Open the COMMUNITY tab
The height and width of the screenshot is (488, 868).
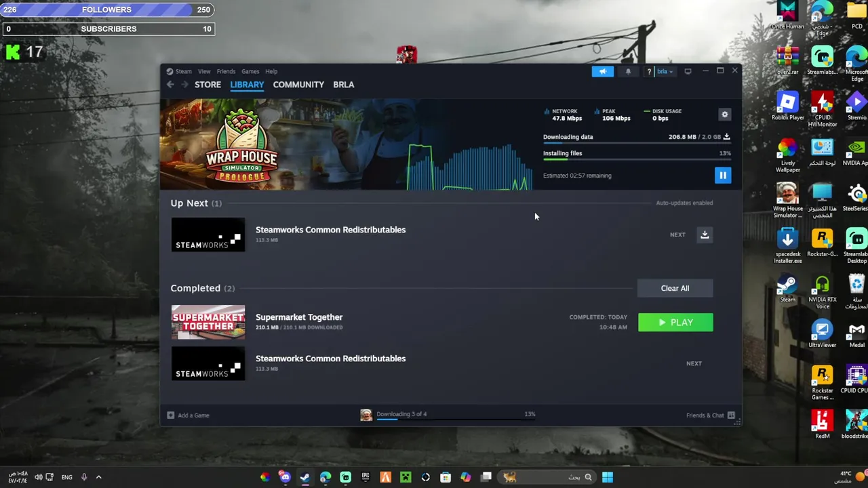[298, 85]
